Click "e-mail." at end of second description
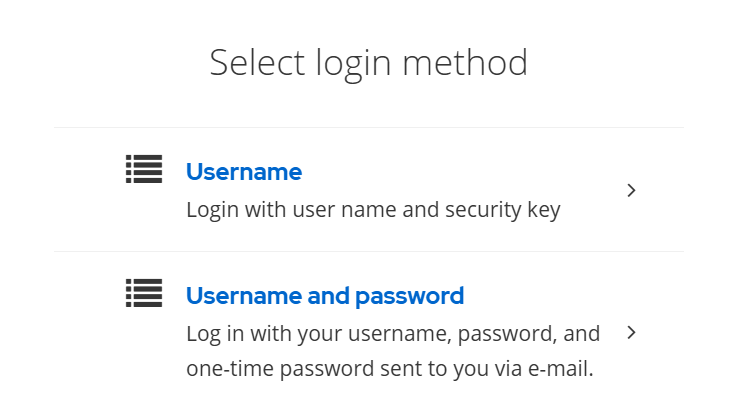741x403 pixels. pyautogui.click(x=560, y=369)
